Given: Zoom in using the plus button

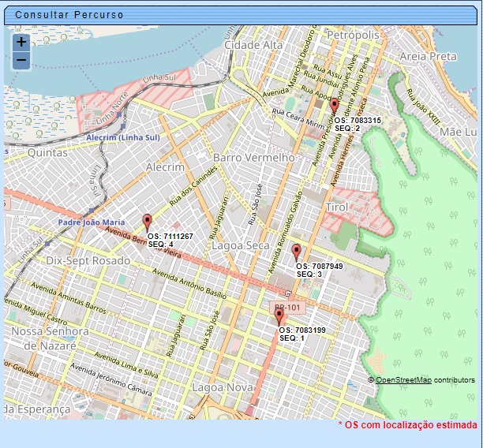Looking at the screenshot, I should [x=21, y=43].
